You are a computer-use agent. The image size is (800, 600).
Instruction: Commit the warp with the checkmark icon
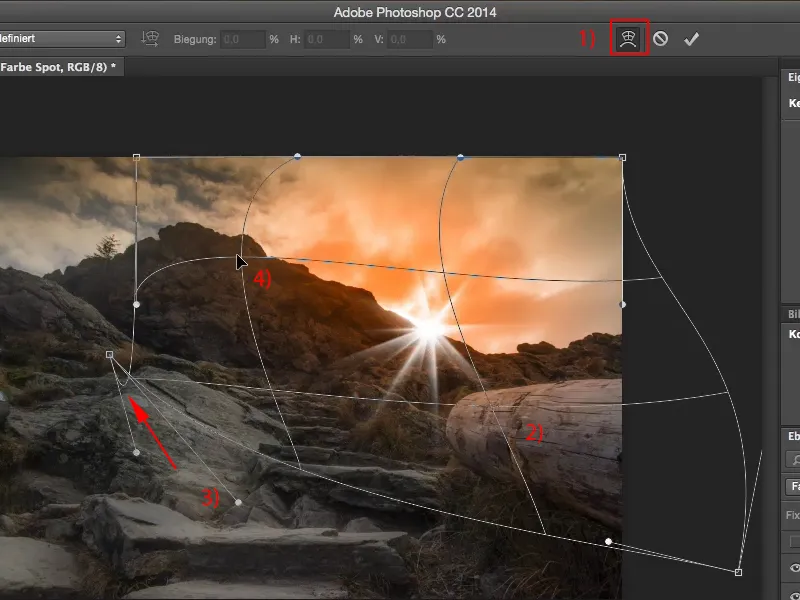coord(691,39)
